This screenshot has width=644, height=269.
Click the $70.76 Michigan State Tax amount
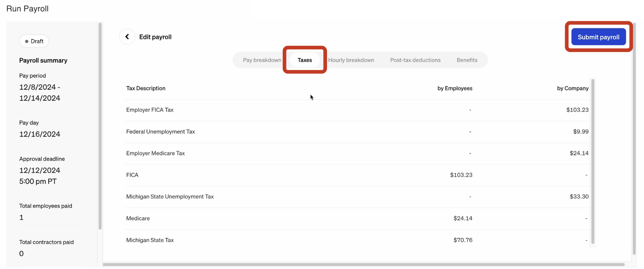(x=463, y=240)
